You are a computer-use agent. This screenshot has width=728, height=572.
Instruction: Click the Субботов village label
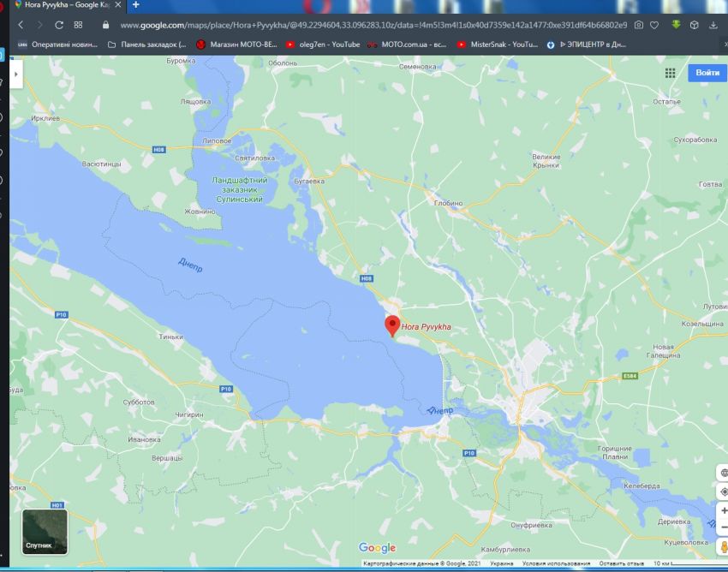click(139, 402)
